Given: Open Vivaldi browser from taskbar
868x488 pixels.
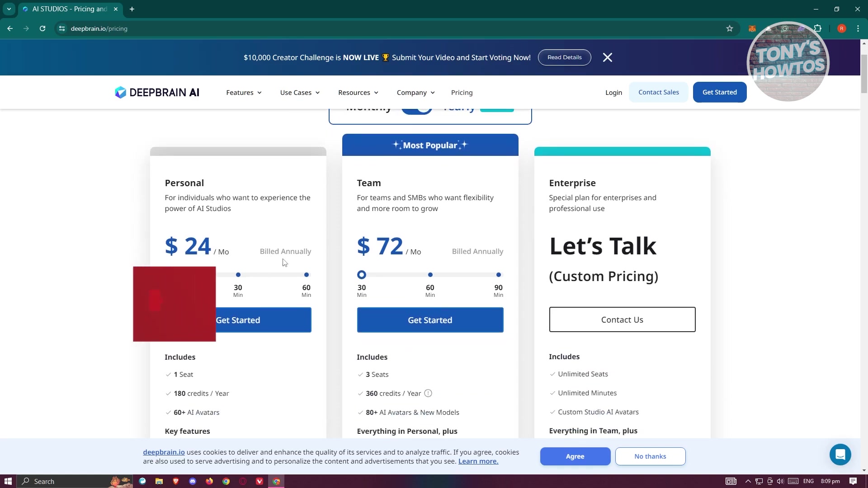Looking at the screenshot, I should pos(259,481).
